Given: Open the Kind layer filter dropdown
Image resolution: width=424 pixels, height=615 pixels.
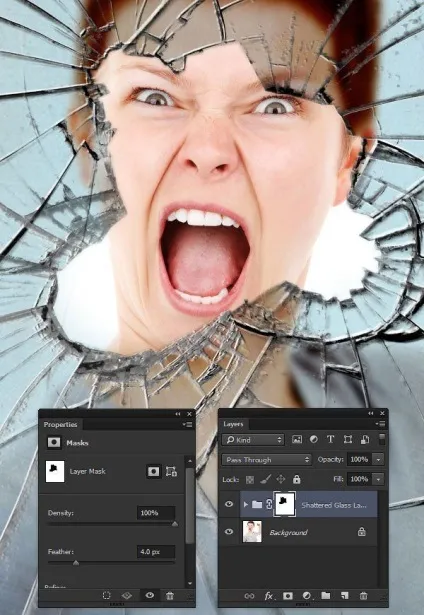Looking at the screenshot, I should click(253, 440).
